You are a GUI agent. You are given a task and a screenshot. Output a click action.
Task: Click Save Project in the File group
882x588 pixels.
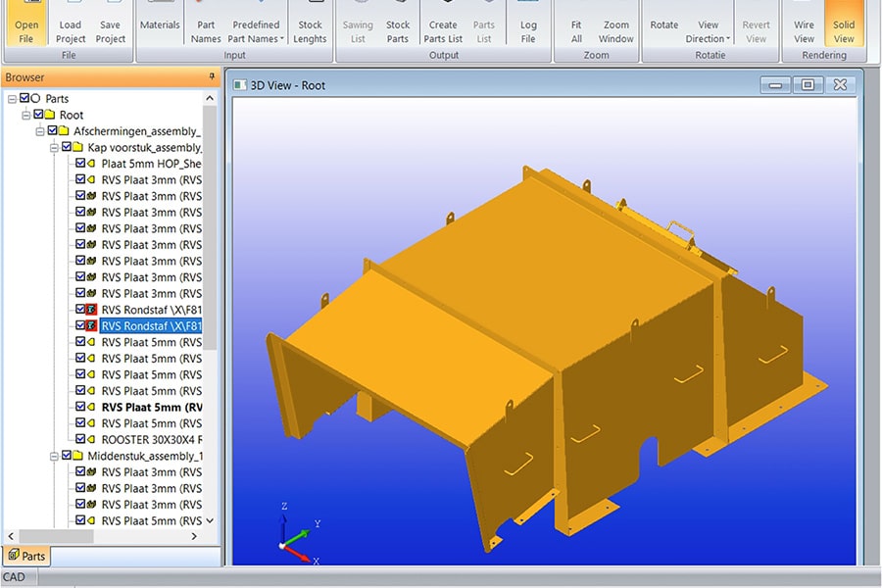[x=110, y=23]
